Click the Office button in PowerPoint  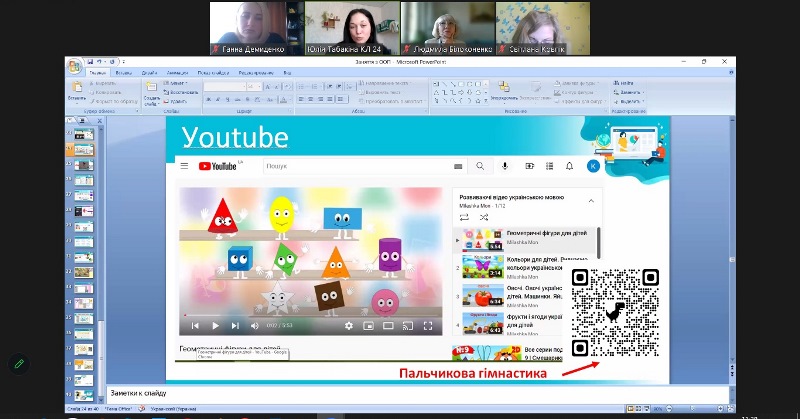(75, 65)
